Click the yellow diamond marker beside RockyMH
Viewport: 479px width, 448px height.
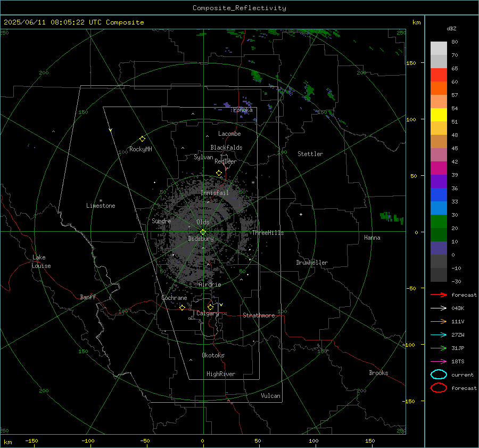pyautogui.click(x=142, y=139)
